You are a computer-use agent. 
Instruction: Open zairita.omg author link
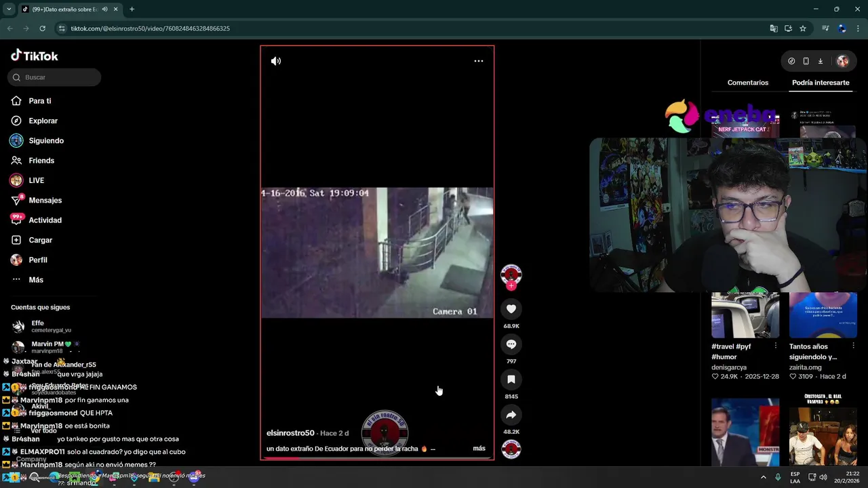click(x=806, y=367)
